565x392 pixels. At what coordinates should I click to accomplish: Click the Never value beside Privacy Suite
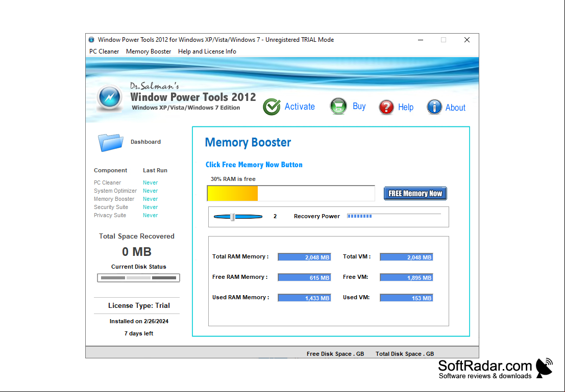(150, 215)
